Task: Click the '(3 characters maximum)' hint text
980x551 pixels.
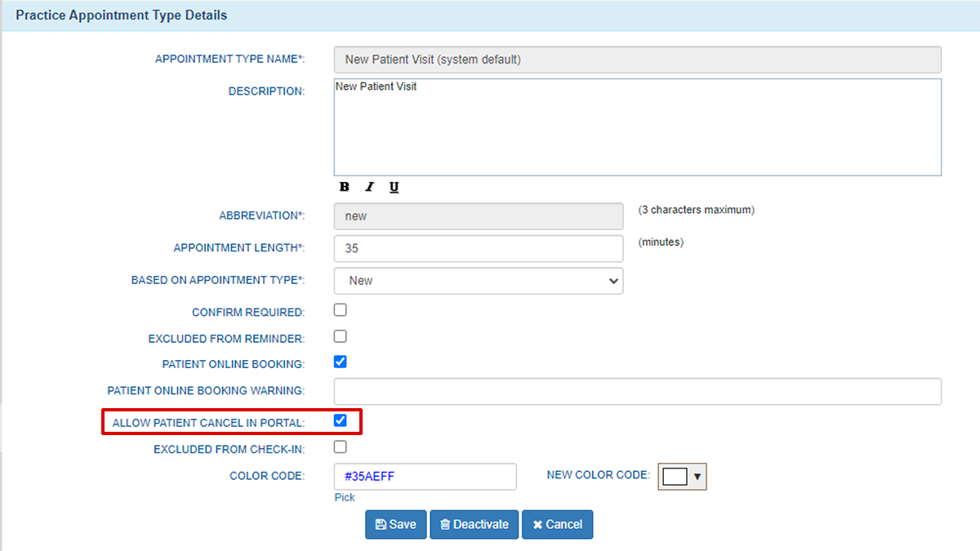Action: [697, 210]
